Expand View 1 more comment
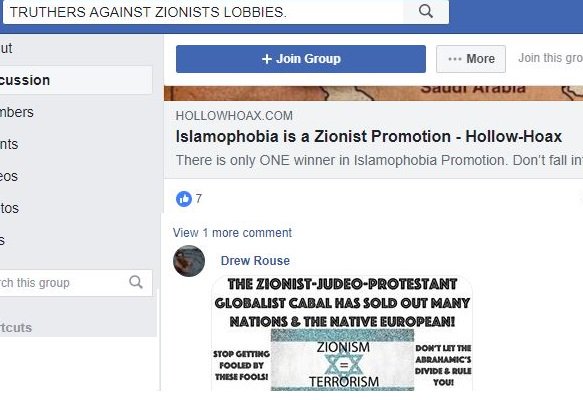Image resolution: width=583 pixels, height=400 pixels. [232, 233]
